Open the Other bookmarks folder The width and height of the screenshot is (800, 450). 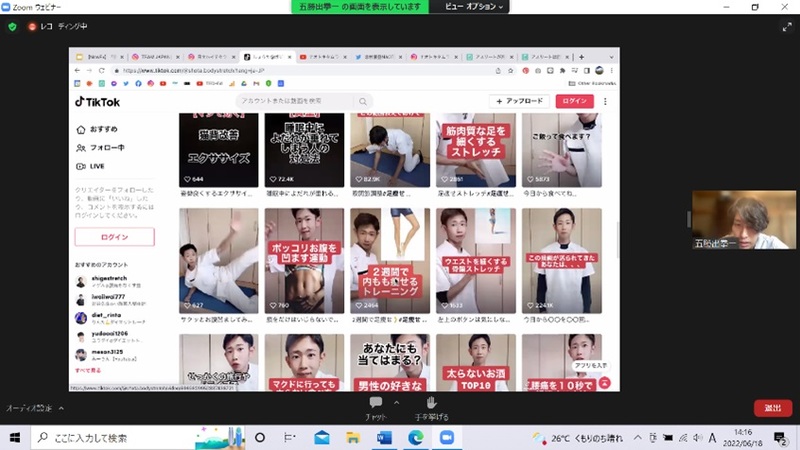tap(592, 83)
